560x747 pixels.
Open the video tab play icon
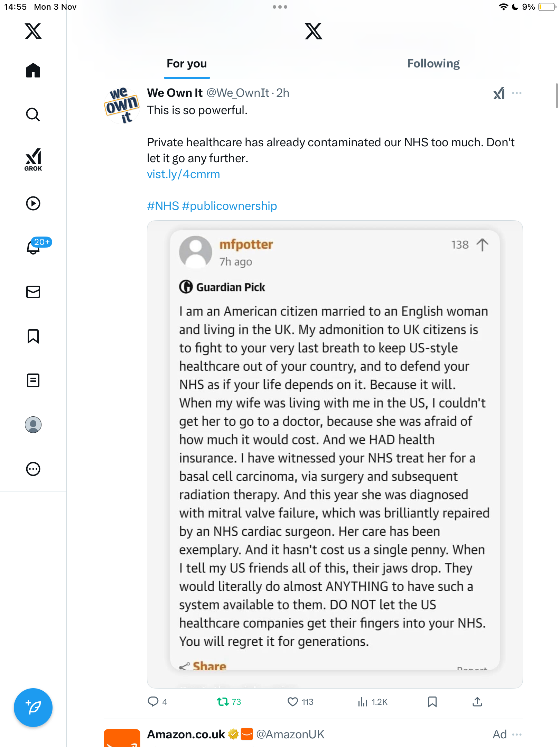click(x=33, y=203)
